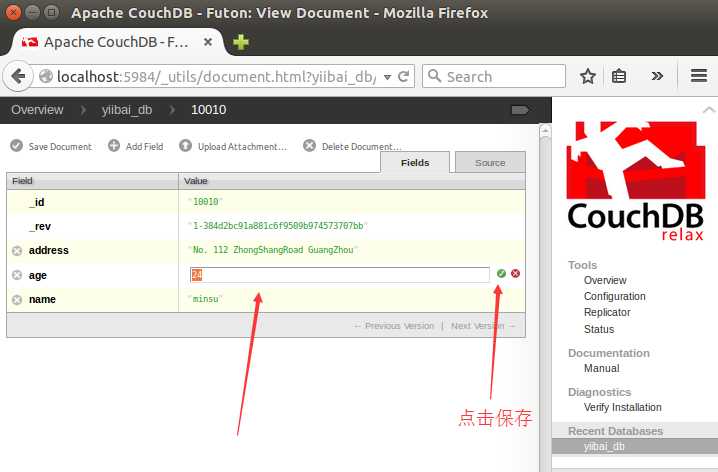Viewport: 718px width, 472px height.
Task: Click the red cancel icon beside age
Action: pyautogui.click(x=516, y=274)
